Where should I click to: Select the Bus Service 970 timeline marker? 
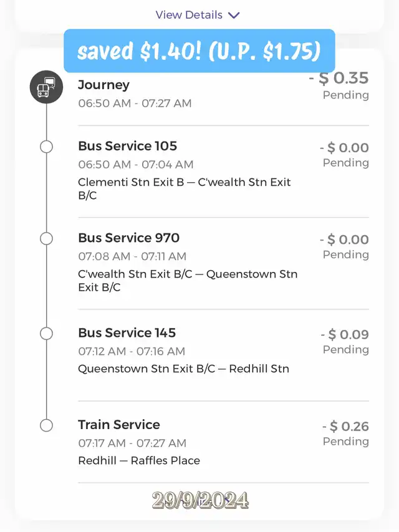point(47,238)
